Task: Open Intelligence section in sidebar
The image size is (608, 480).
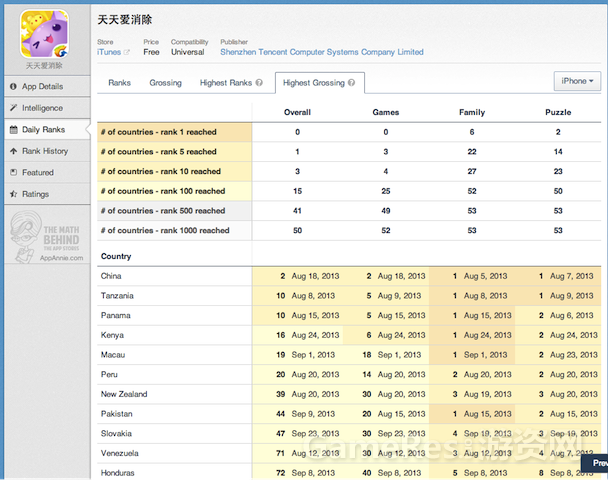Action: (x=47, y=108)
